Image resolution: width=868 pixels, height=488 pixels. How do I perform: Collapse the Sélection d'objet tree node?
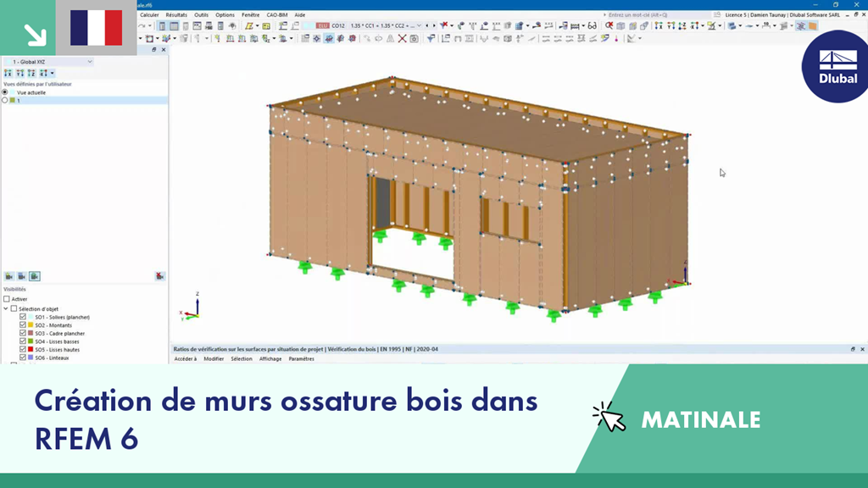click(x=6, y=308)
